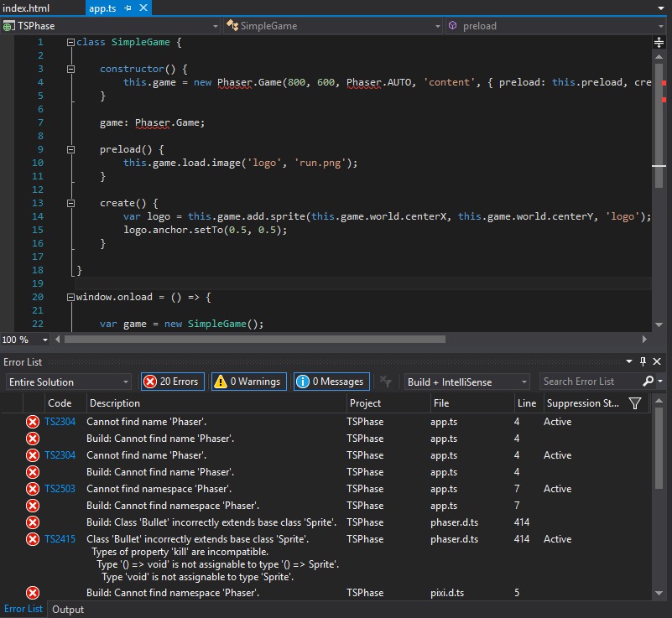
Task: Click the editor scroll up arrow
Action: point(659,56)
